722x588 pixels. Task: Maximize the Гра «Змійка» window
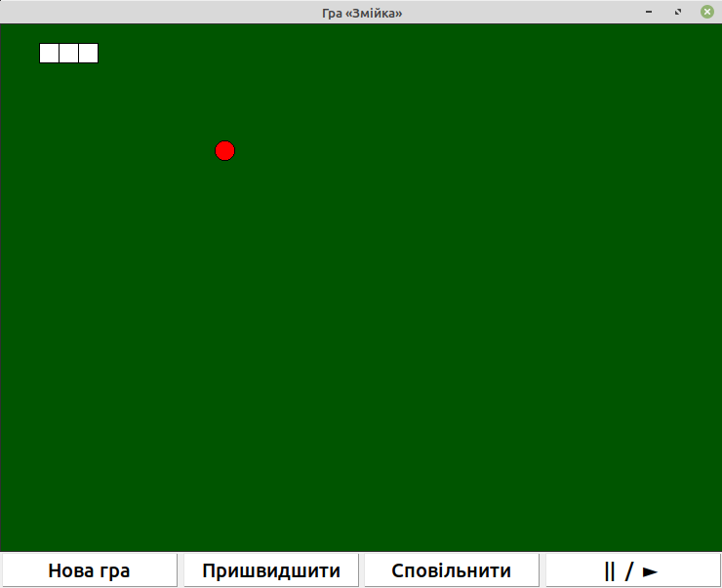pyautogui.click(x=678, y=12)
